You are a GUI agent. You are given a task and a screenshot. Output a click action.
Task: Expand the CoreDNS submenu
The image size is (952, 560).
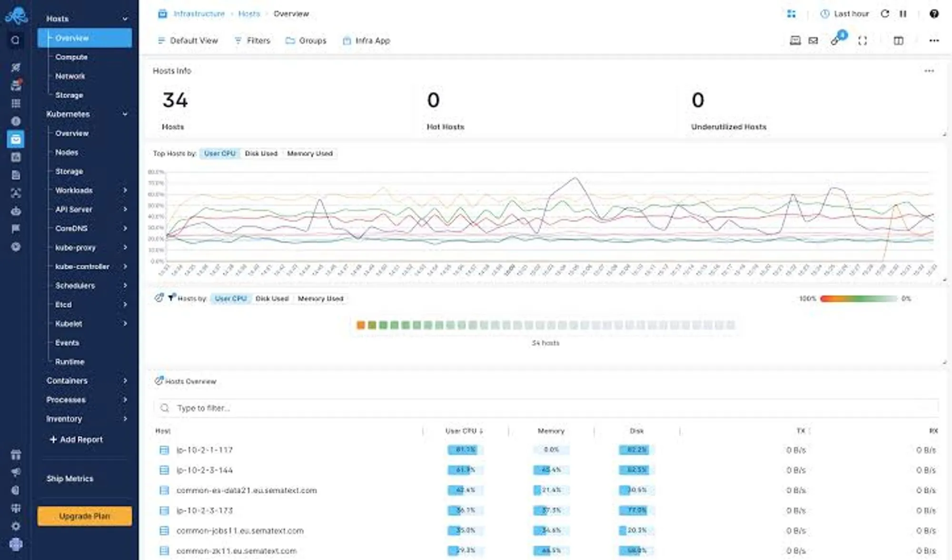click(125, 228)
